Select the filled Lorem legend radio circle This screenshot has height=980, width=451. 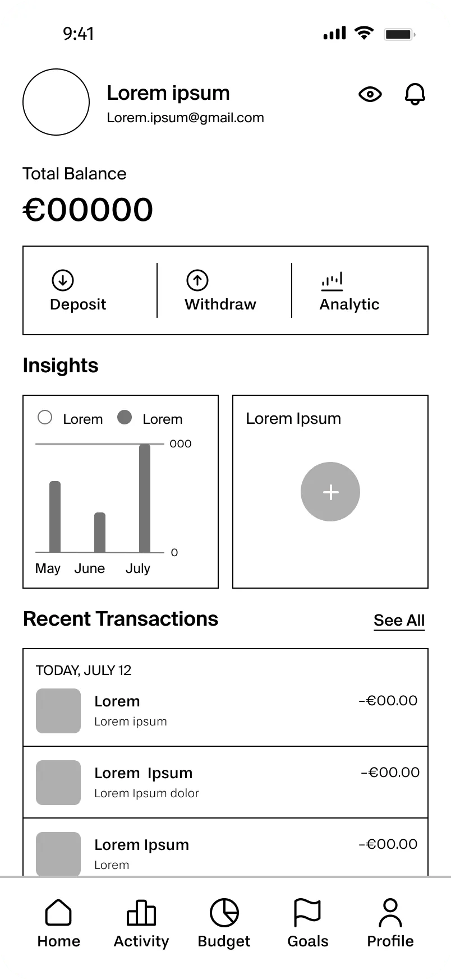125,417
